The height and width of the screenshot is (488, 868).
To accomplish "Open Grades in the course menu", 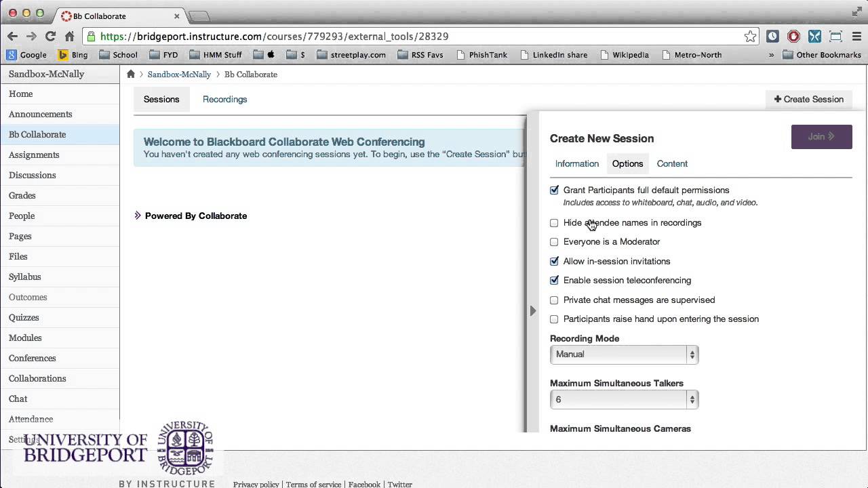I will coord(60,196).
